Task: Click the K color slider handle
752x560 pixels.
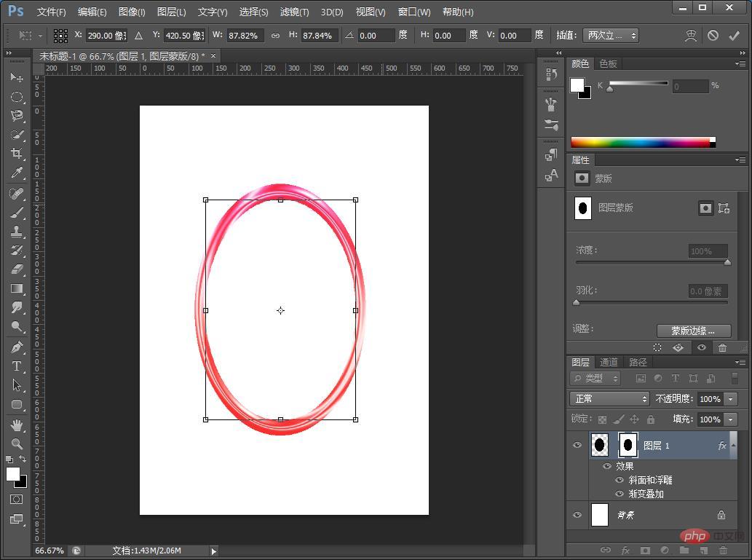Action: tap(610, 89)
